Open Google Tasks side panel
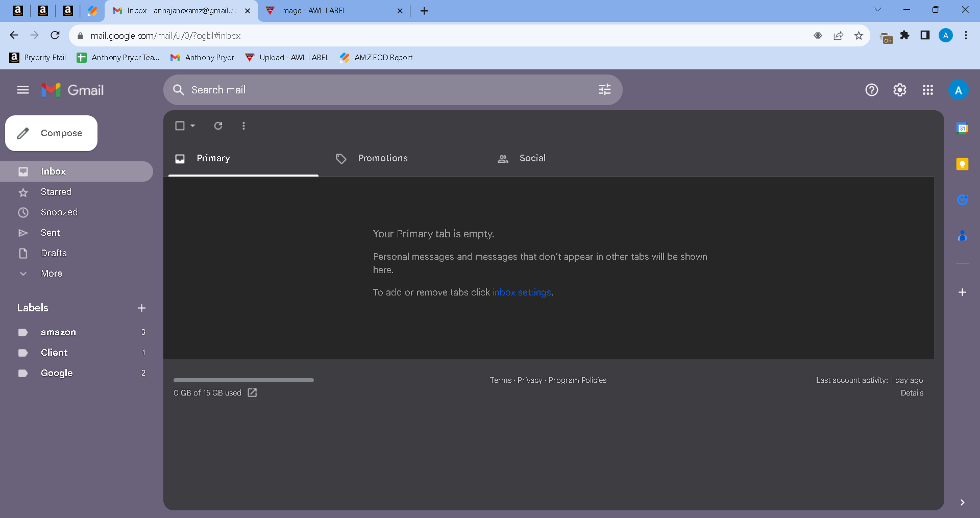The image size is (980, 518). point(962,200)
